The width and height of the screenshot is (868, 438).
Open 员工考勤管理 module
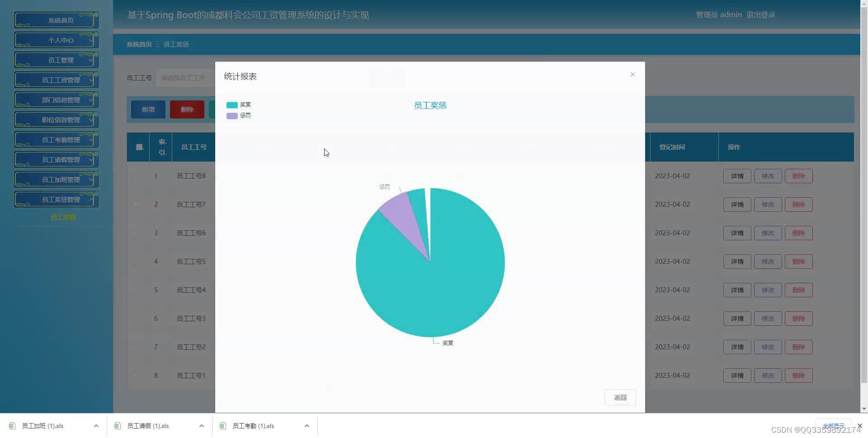(x=56, y=139)
